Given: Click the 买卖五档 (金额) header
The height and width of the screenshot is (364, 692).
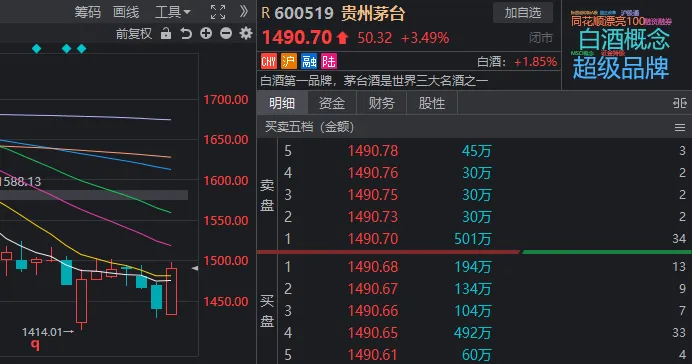Looking at the screenshot, I should pyautogui.click(x=309, y=127).
